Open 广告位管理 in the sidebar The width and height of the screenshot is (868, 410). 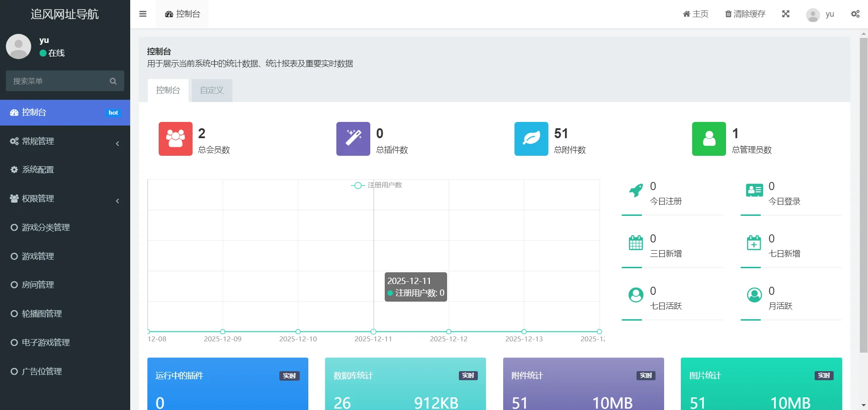tap(41, 371)
